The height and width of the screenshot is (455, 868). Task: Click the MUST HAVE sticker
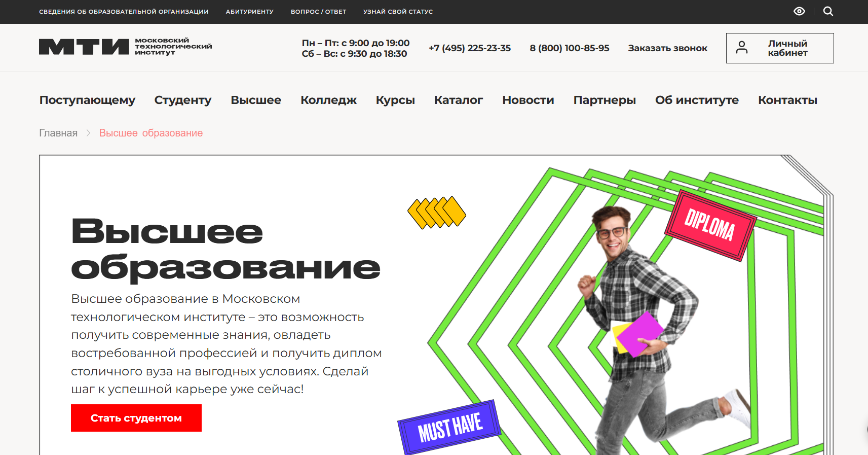[x=449, y=427]
